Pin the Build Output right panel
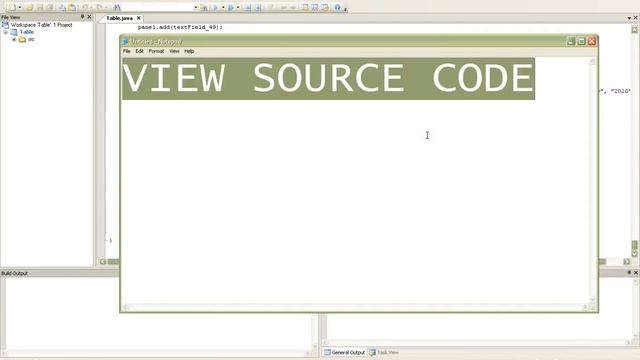The height and width of the screenshot is (360, 640). point(629,272)
